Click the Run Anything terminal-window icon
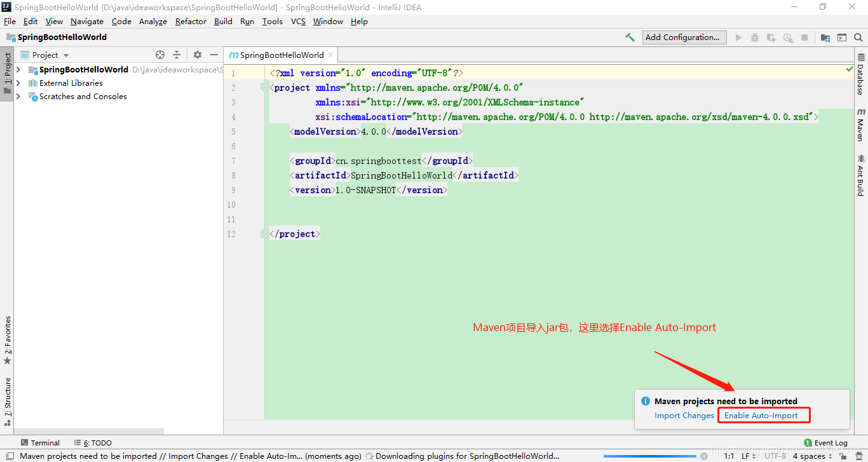868x462 pixels. coord(842,37)
